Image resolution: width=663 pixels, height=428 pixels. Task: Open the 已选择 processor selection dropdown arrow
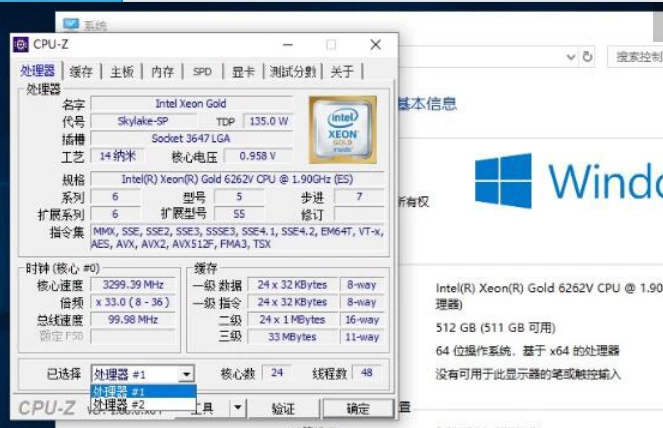(x=186, y=374)
